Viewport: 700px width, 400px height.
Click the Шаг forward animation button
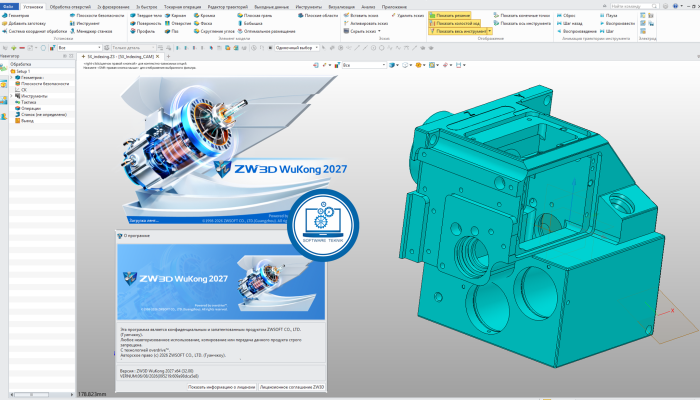(x=607, y=31)
